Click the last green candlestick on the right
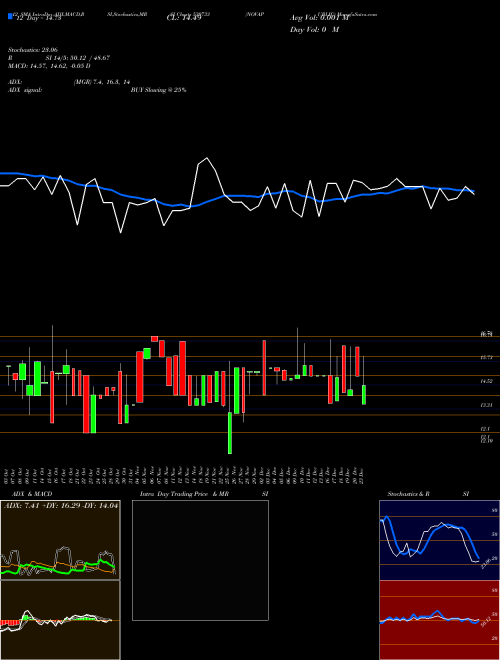 pos(364,394)
